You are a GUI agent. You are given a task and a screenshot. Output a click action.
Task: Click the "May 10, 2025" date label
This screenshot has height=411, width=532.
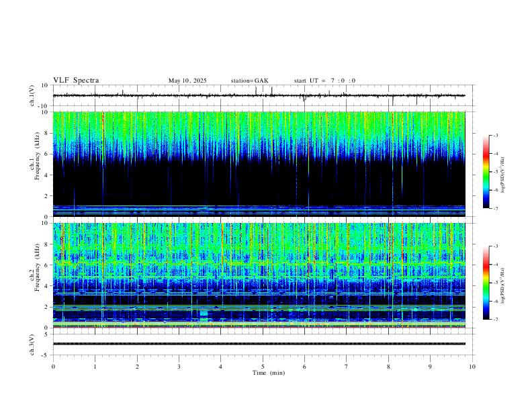point(187,81)
